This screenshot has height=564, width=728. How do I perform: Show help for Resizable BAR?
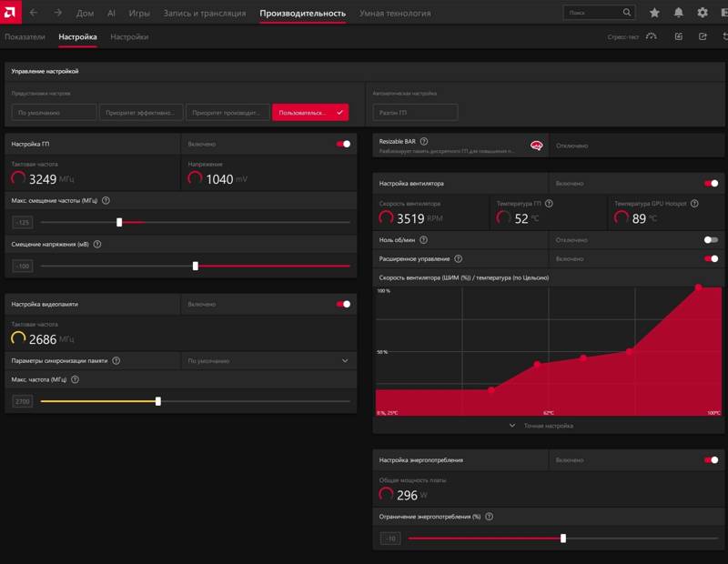pos(424,141)
